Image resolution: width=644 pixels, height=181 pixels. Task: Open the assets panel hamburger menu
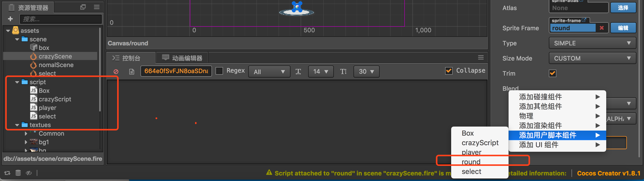pos(97,7)
